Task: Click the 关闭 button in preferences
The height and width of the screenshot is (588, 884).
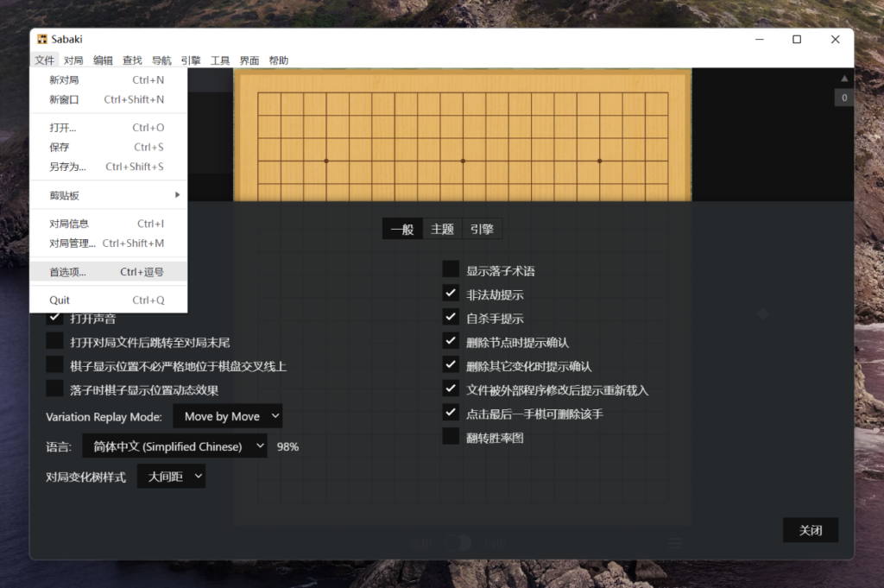Action: click(x=810, y=530)
